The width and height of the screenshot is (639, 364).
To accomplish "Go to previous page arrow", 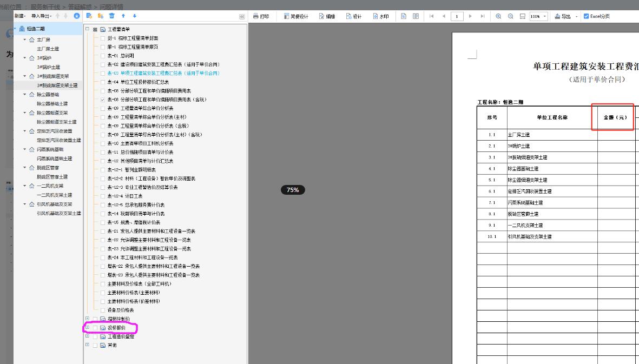I will (x=444, y=16).
